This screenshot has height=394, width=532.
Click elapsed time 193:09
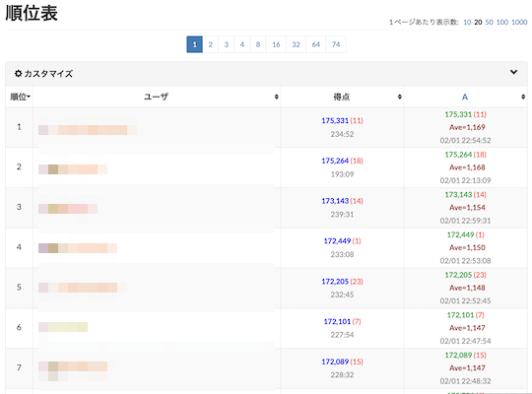342,174
